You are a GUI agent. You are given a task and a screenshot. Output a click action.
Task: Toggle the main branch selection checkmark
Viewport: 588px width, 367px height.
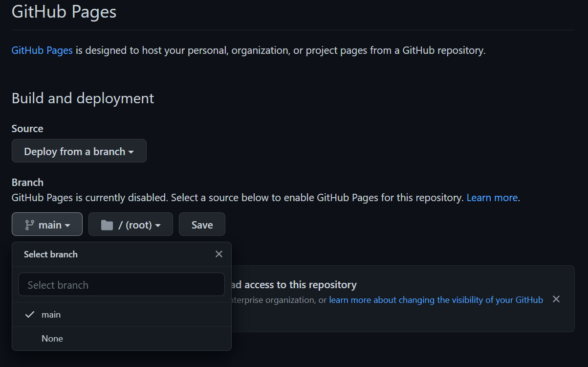(x=30, y=314)
